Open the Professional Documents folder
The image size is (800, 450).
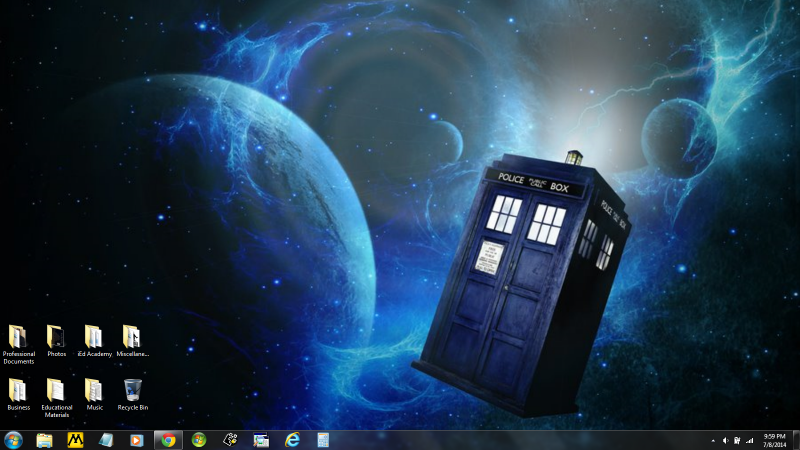click(18, 344)
